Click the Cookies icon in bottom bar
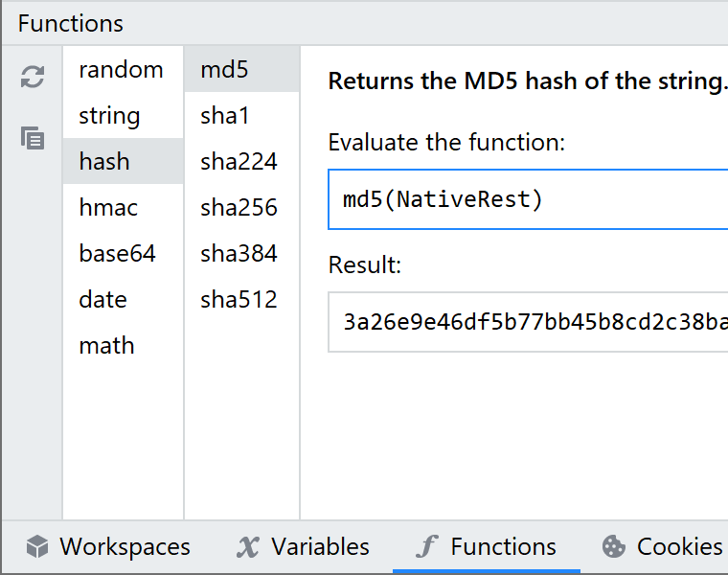The image size is (728, 575). [x=613, y=547]
